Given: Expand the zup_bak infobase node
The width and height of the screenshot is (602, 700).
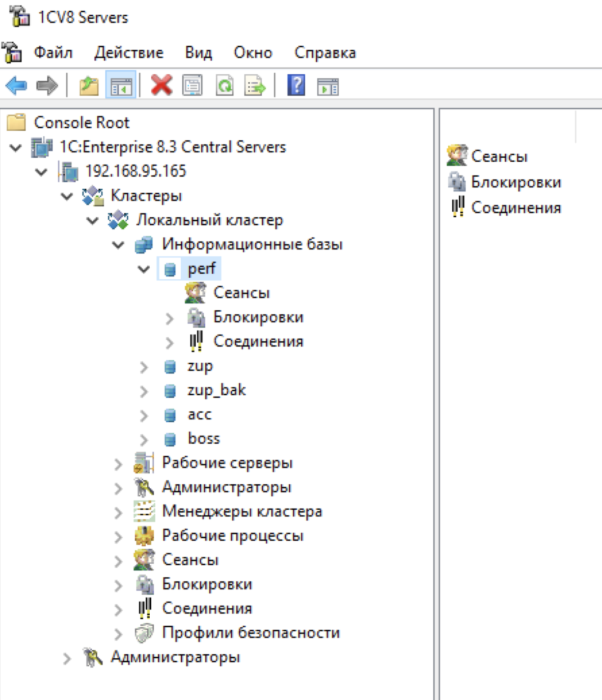Looking at the screenshot, I should click(x=144, y=392).
